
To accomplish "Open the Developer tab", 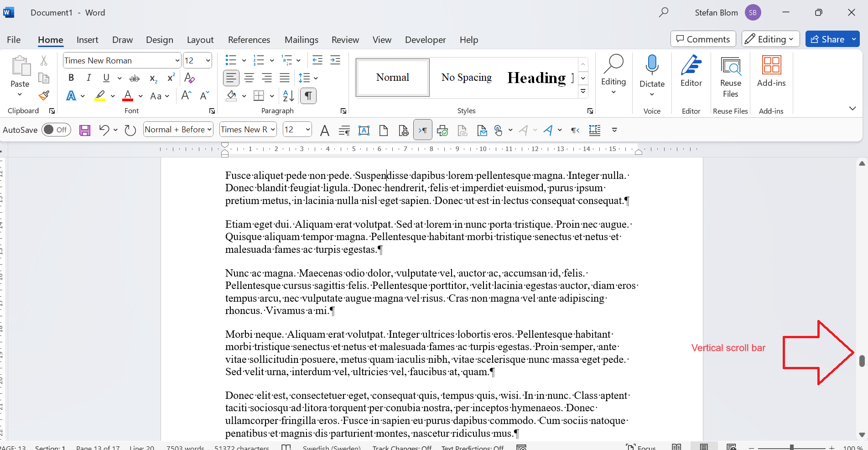I will point(425,40).
